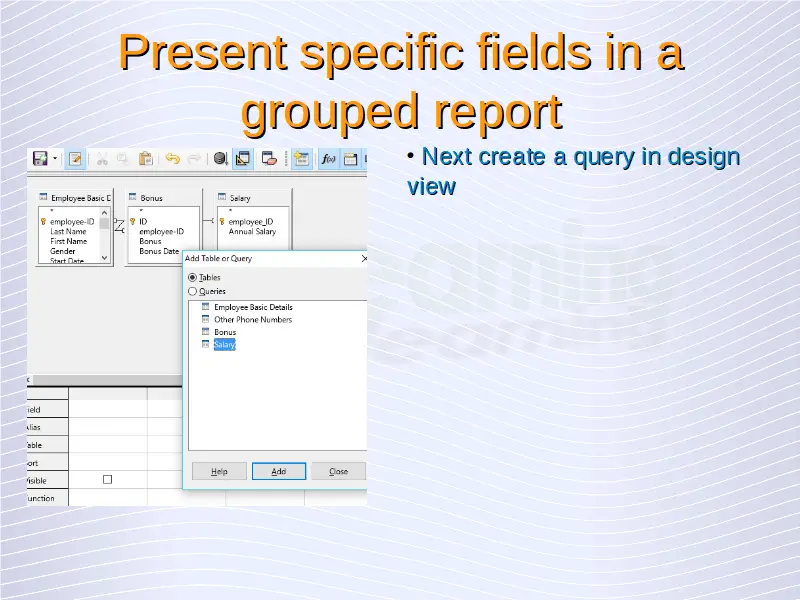The width and height of the screenshot is (800, 600).
Task: Select employee-ID field in Employee Basic table
Action: click(72, 222)
